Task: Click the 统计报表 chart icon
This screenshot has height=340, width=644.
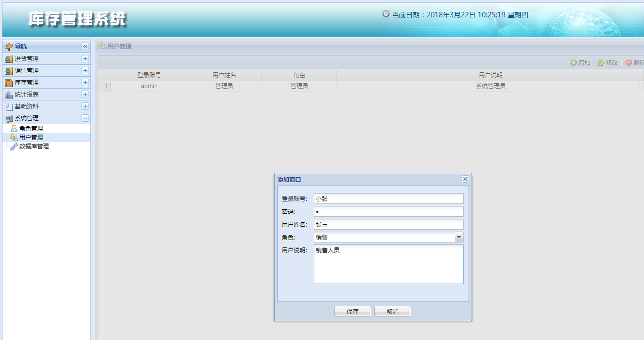Action: (x=9, y=95)
